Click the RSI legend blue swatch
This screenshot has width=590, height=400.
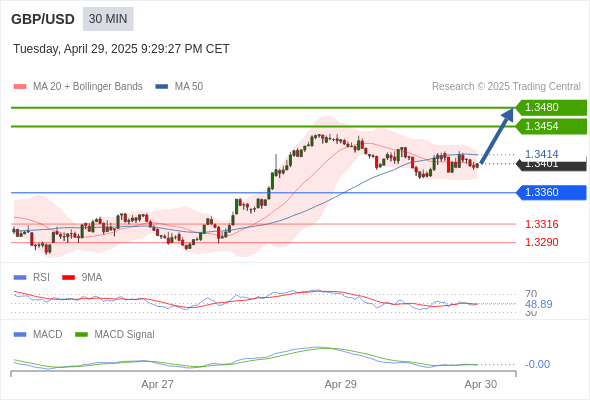20,278
